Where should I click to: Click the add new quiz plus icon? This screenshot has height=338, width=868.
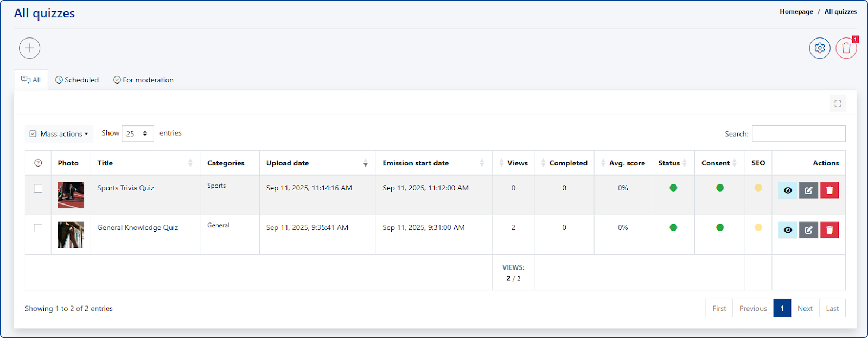[x=30, y=48]
